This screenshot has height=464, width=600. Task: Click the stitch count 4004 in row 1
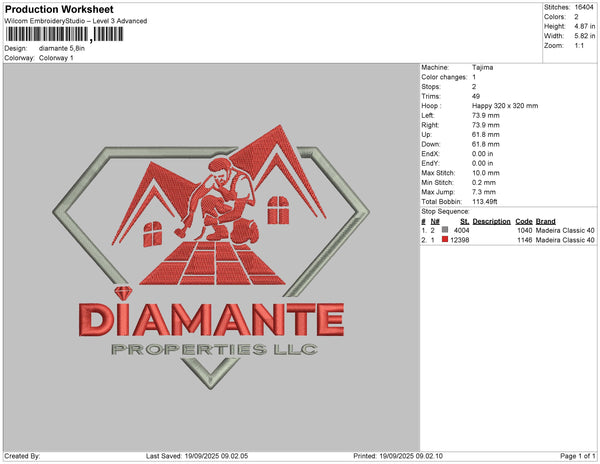(461, 230)
